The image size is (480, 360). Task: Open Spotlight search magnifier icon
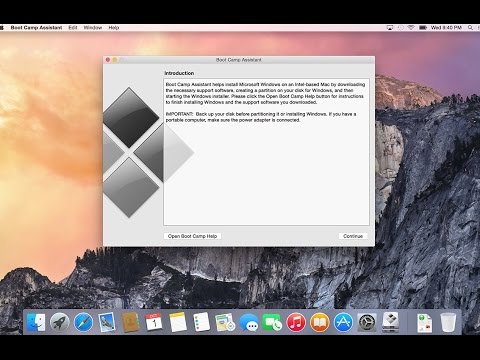pyautogui.click(x=470, y=28)
